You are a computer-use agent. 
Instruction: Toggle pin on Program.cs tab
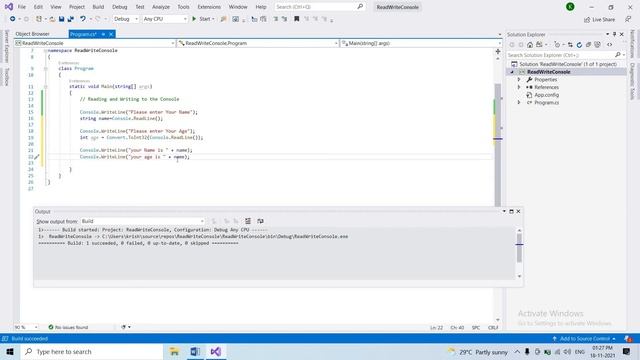coord(103,34)
